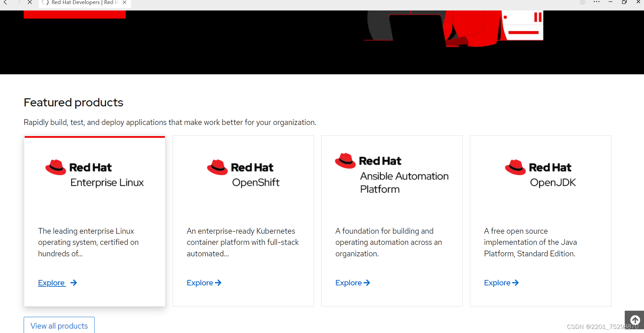The image size is (644, 333).
Task: Open the browser three-dot settings menu
Action: point(597,2)
